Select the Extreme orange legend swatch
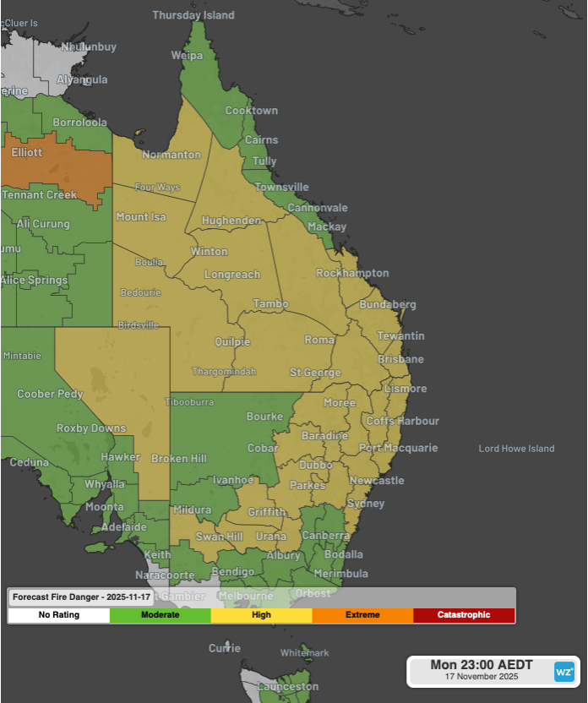Screen dimensions: 588x703 (x=362, y=615)
